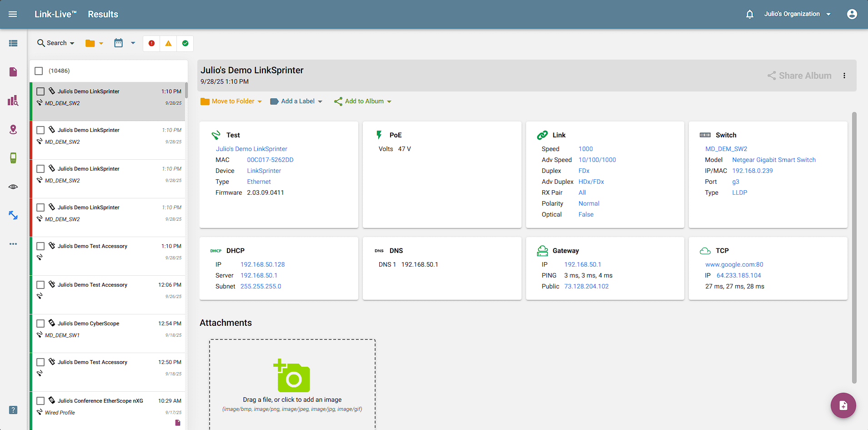Image resolution: width=868 pixels, height=430 pixels.
Task: Select the blue dumbbell tool icon
Action: (13, 215)
